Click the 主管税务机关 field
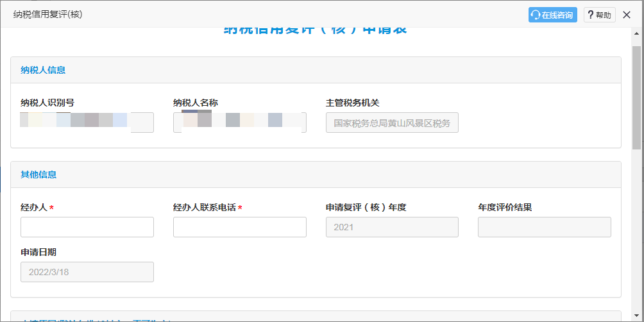The image size is (644, 322). click(x=392, y=123)
